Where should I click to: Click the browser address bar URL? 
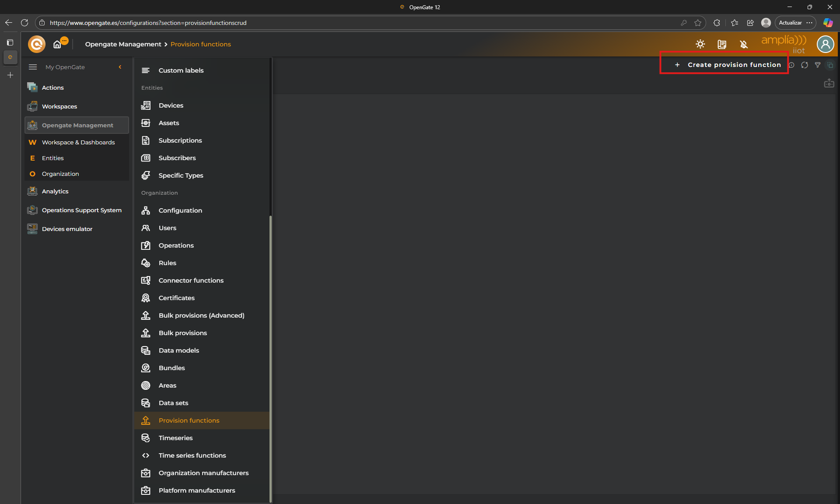148,23
